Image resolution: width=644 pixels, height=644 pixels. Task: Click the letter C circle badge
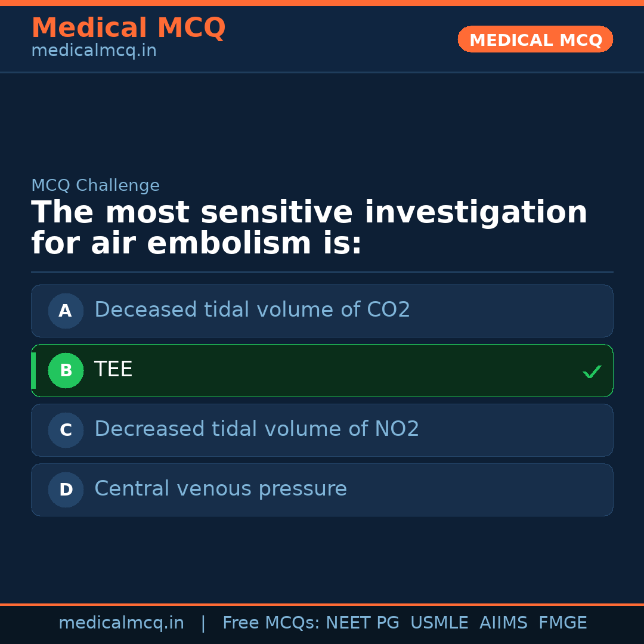coord(66,430)
